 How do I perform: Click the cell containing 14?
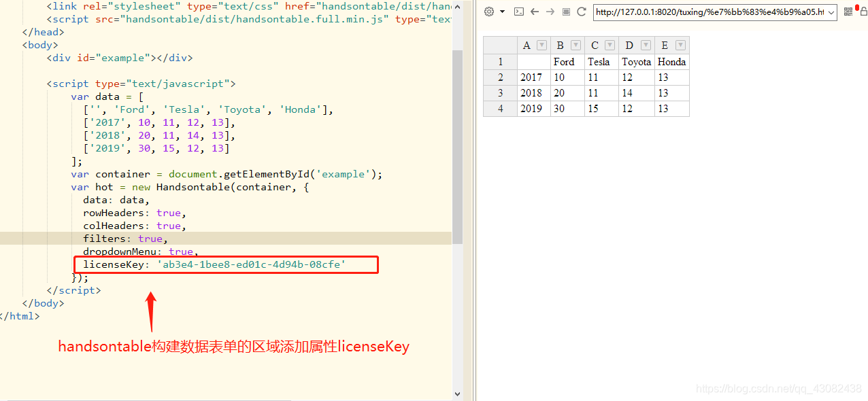(637, 93)
